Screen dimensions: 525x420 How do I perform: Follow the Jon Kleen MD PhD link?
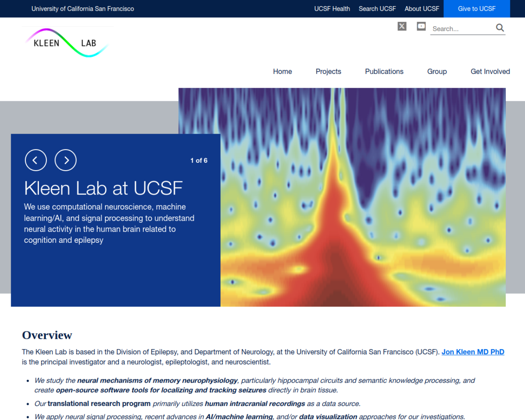point(473,352)
